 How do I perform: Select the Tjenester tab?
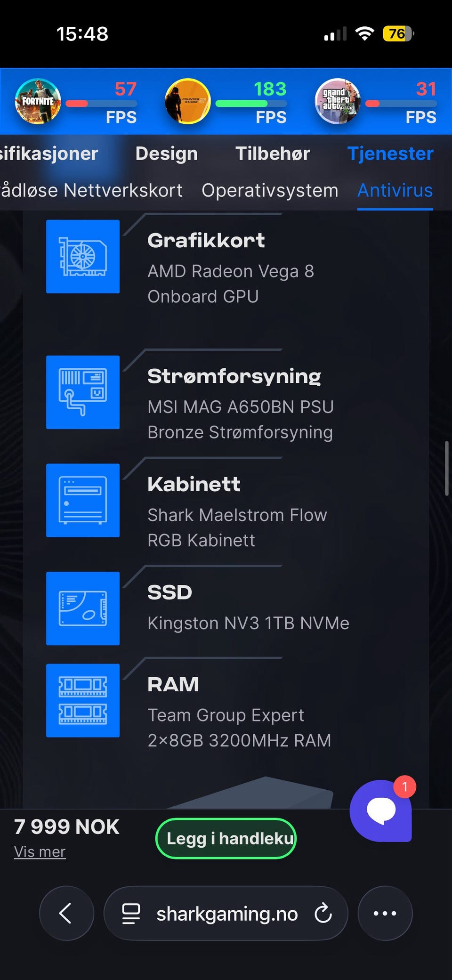coord(390,154)
